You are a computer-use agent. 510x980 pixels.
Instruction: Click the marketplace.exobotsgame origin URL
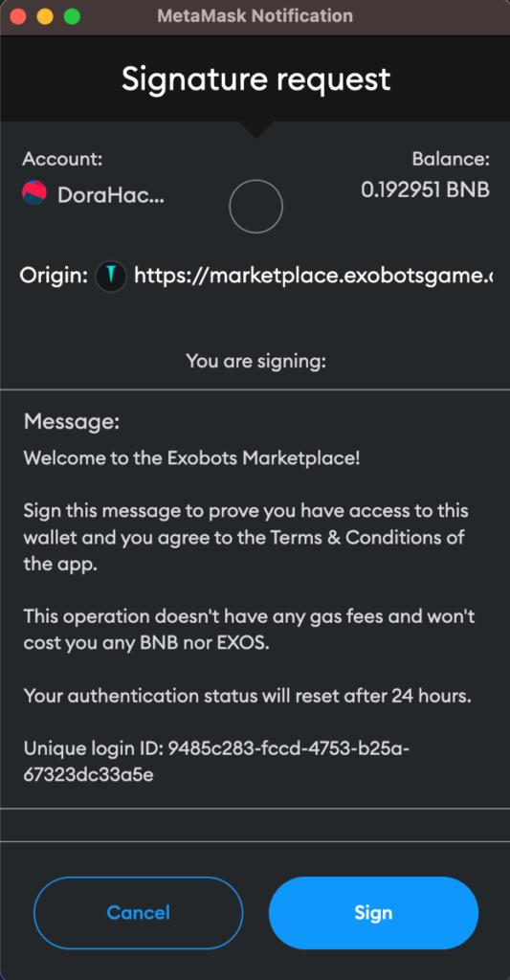coord(313,276)
